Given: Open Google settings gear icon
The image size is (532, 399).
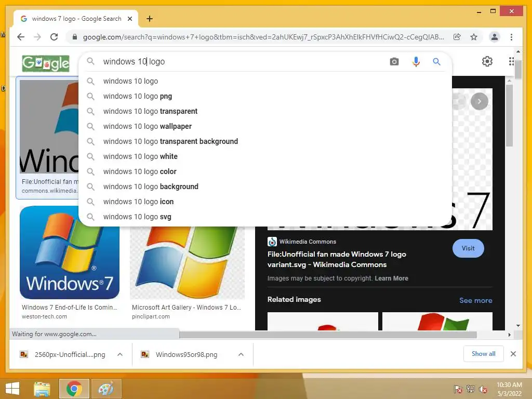Looking at the screenshot, I should click(487, 61).
